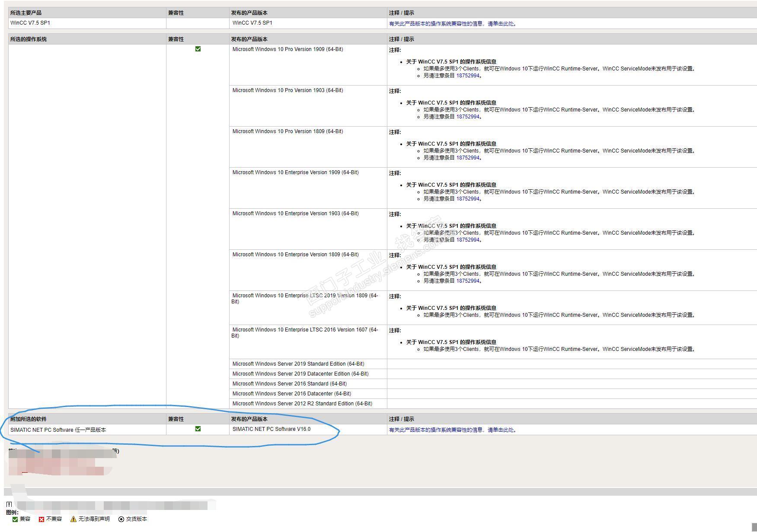Open entry 18752994 under Windows 10 Pro Version 1809
The width and height of the screenshot is (757, 532).
468,158
